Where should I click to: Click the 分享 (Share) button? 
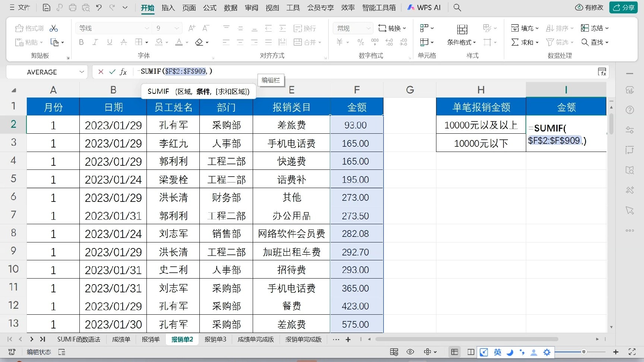point(624,7)
